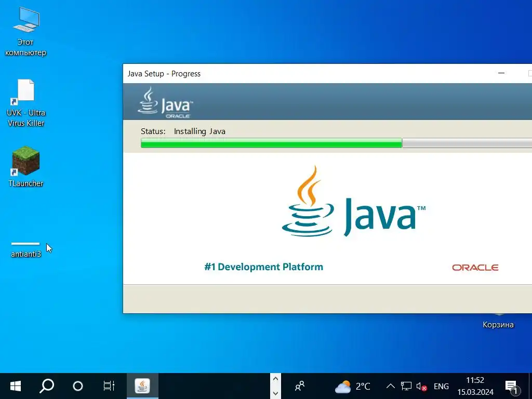Click the taskbar toolbar down arrow
532x399 pixels.
pos(275,394)
